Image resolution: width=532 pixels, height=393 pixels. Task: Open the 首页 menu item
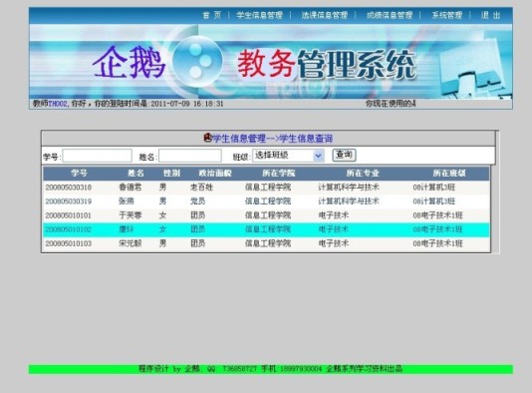coord(212,15)
